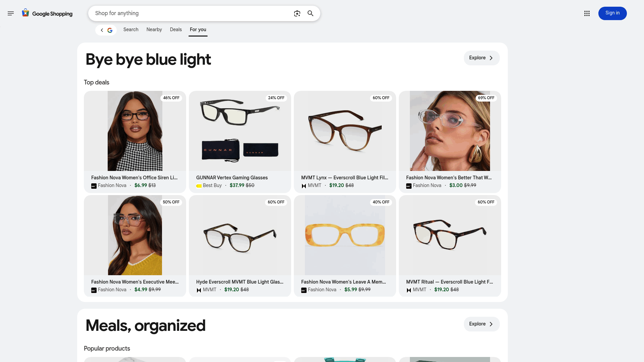
Task: Switch to the Nearby tab
Action: (154, 29)
